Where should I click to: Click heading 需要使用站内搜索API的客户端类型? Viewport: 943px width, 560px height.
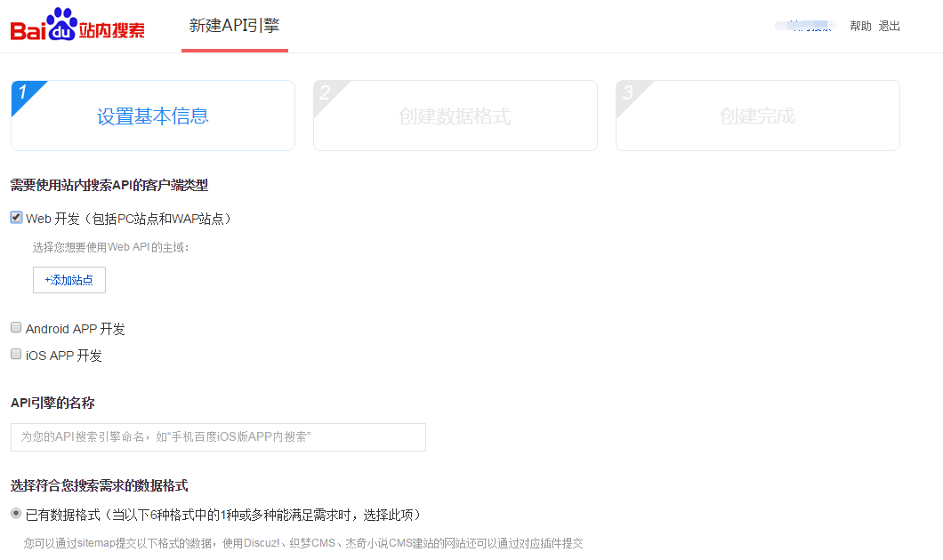click(x=109, y=186)
